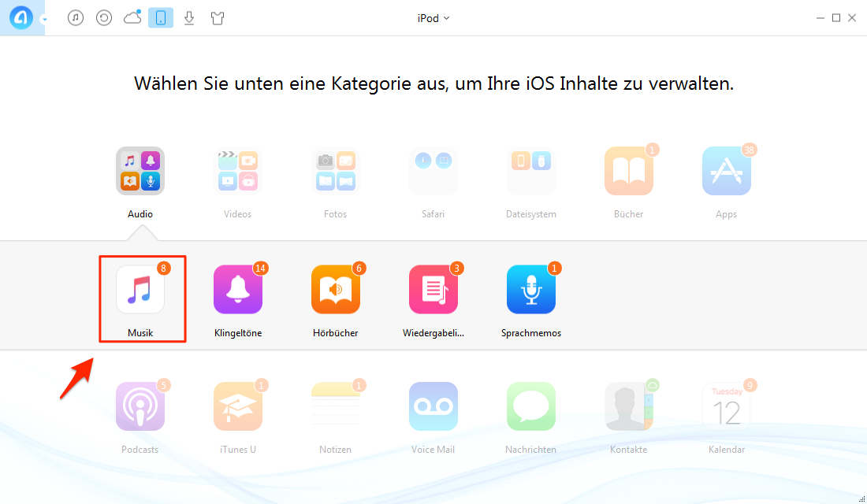This screenshot has height=504, width=867.
Task: Click the shirt-shaped skin toolbar icon
Action: (x=218, y=18)
